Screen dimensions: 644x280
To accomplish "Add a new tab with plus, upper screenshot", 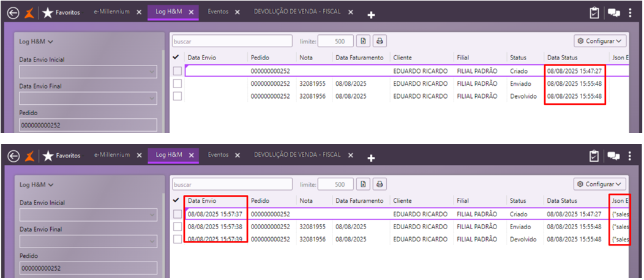I will pos(371,15).
